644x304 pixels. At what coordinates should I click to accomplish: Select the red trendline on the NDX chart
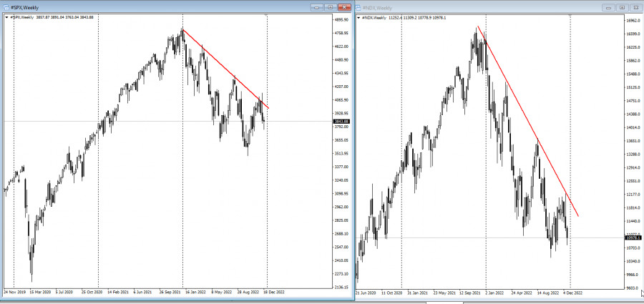click(528, 122)
